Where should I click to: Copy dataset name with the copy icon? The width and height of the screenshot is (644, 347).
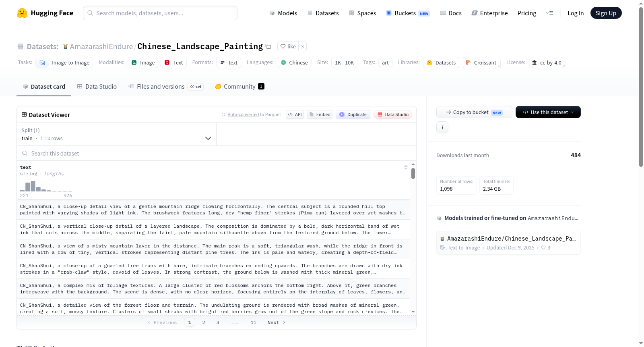coord(268,46)
